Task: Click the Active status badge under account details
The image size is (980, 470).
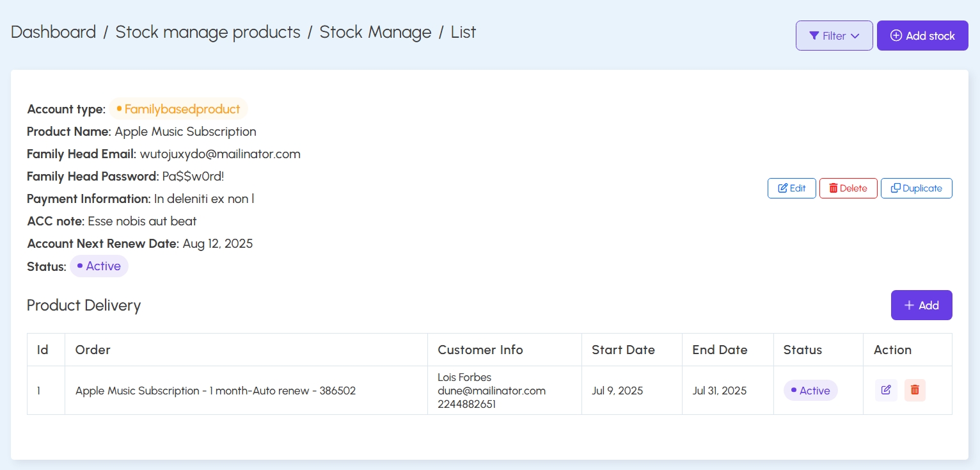Action: click(99, 266)
